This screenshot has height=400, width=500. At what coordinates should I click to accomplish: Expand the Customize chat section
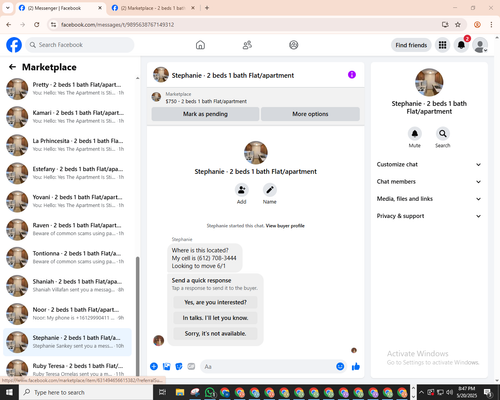(x=429, y=164)
